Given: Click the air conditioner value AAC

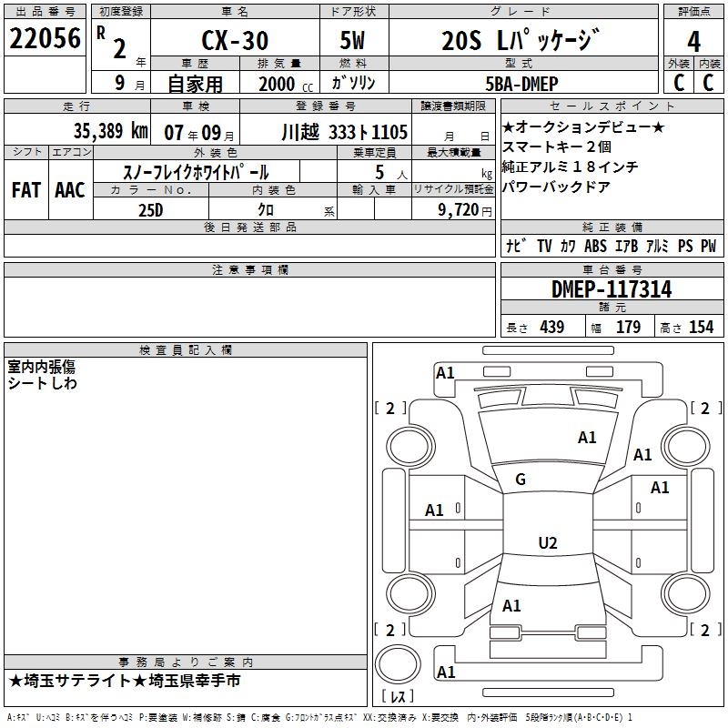Looking at the screenshot, I should pyautogui.click(x=70, y=190).
